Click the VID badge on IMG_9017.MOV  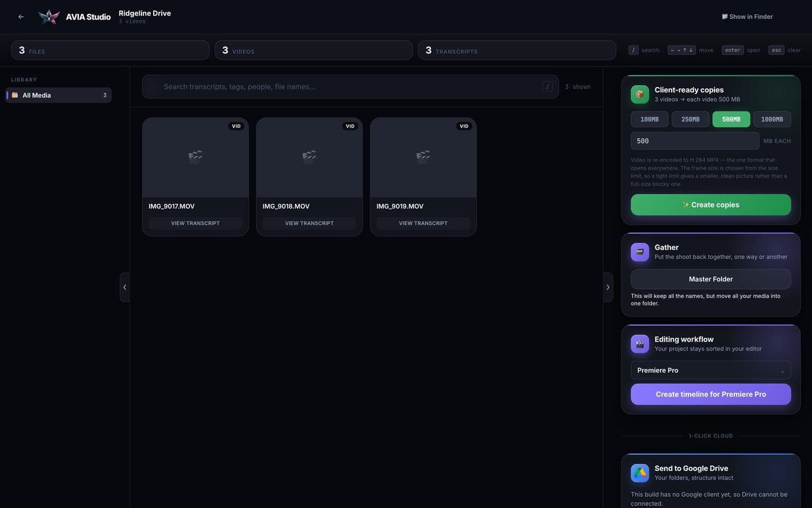coord(236,126)
